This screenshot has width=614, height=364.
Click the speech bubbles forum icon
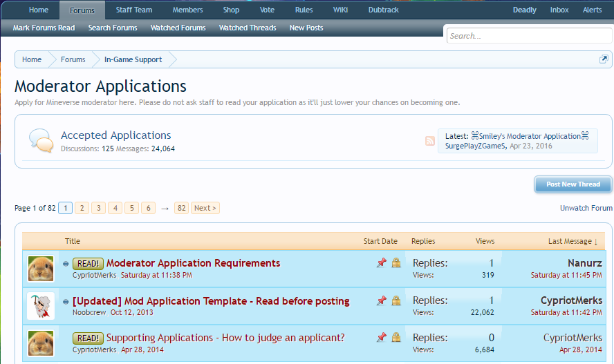(41, 141)
